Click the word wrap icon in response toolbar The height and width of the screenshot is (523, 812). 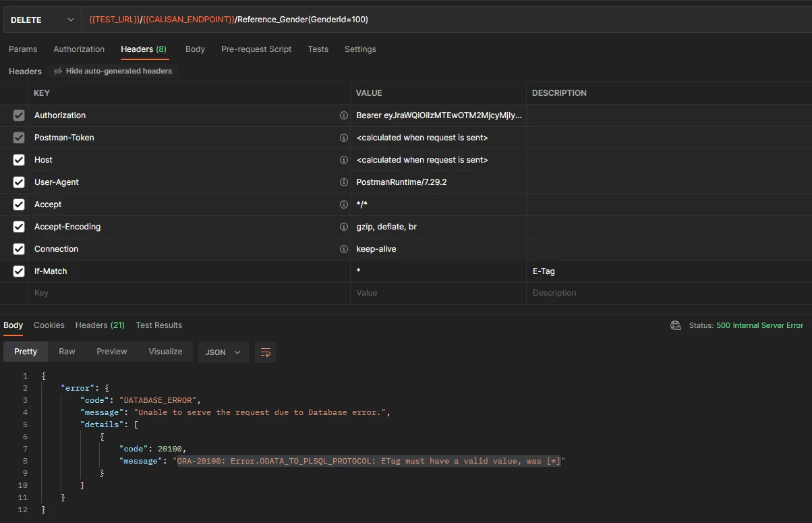[x=265, y=352]
